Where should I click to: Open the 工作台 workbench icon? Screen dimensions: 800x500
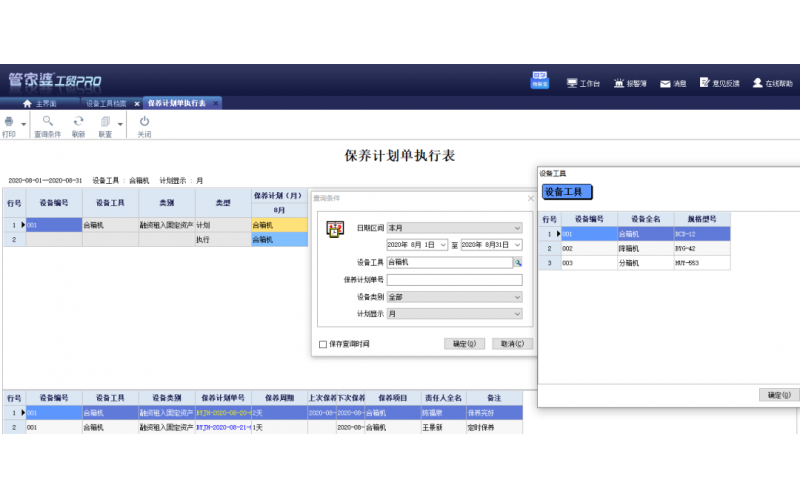[572, 83]
